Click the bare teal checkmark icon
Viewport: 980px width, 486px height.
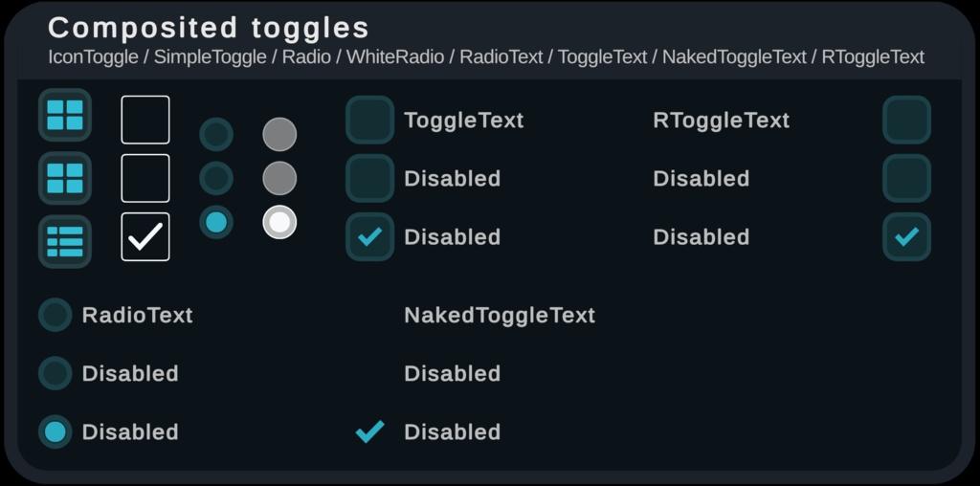(369, 431)
